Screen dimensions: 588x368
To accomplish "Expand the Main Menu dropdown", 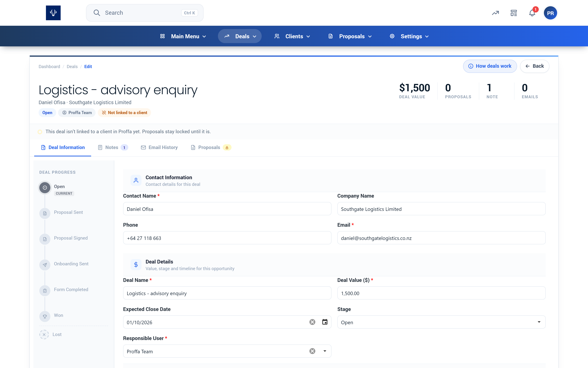I will (183, 36).
